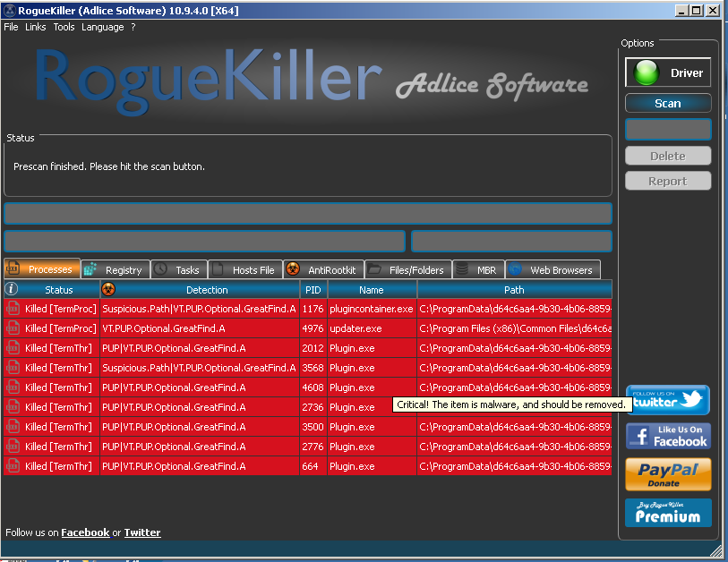
Task: Click the row icon for PID 2776
Action: coord(13,447)
